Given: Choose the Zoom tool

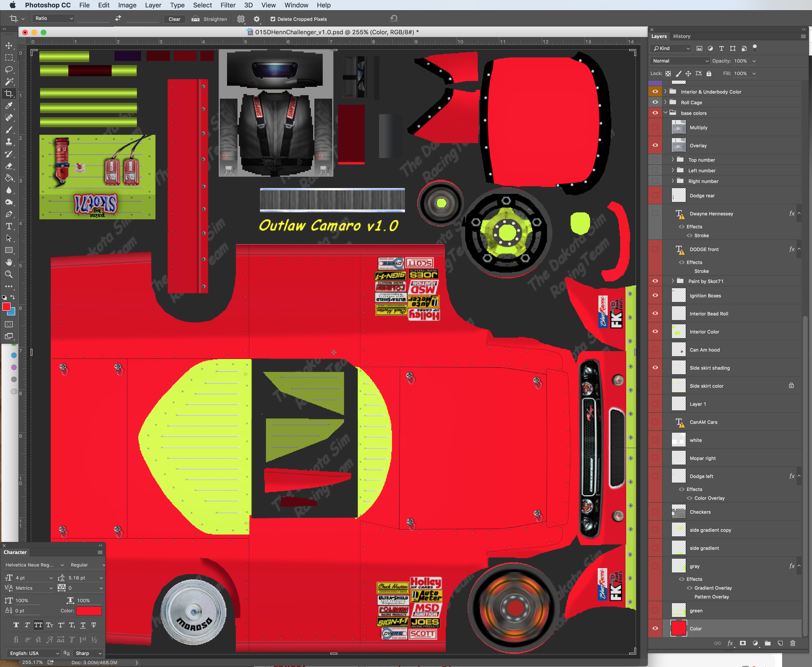Looking at the screenshot, I should click(x=9, y=274).
